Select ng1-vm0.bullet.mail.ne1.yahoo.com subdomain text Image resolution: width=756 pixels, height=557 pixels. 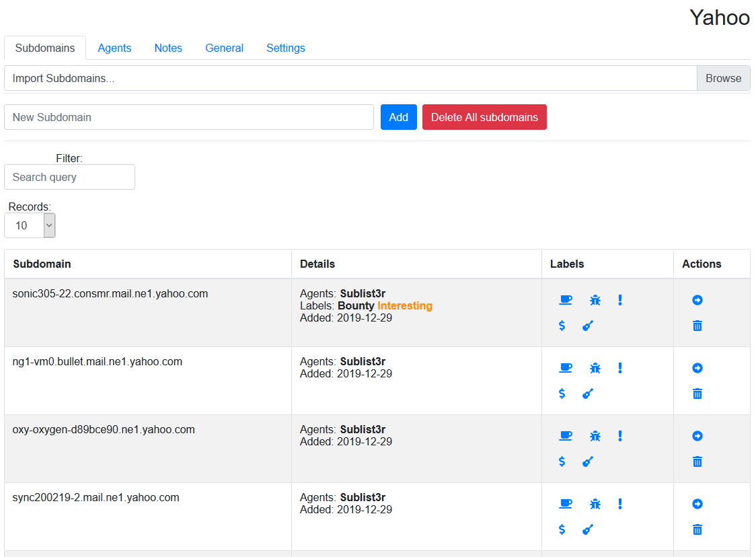[98, 362]
